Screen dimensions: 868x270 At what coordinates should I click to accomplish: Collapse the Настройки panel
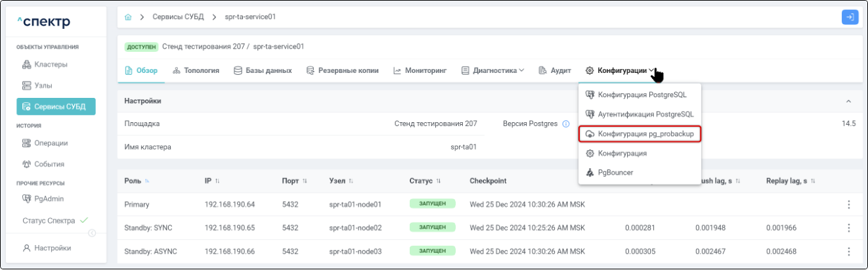tap(848, 101)
